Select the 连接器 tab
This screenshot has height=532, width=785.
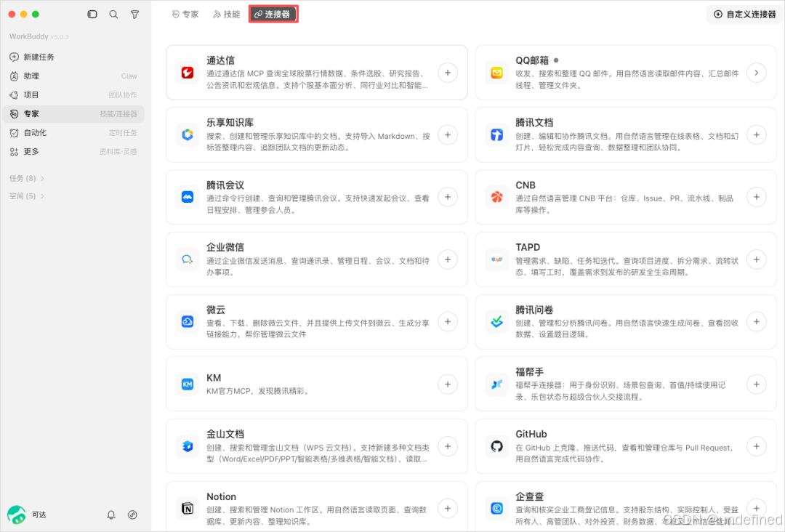273,14
